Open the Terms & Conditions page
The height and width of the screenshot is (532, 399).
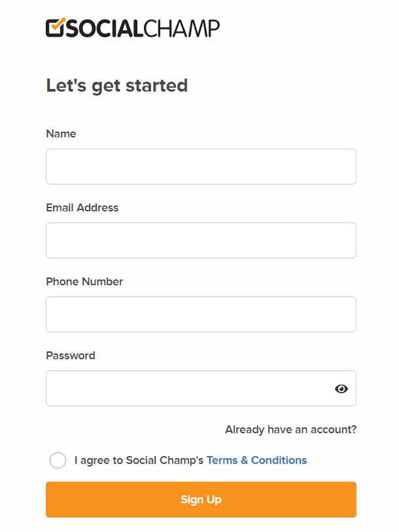tap(256, 460)
